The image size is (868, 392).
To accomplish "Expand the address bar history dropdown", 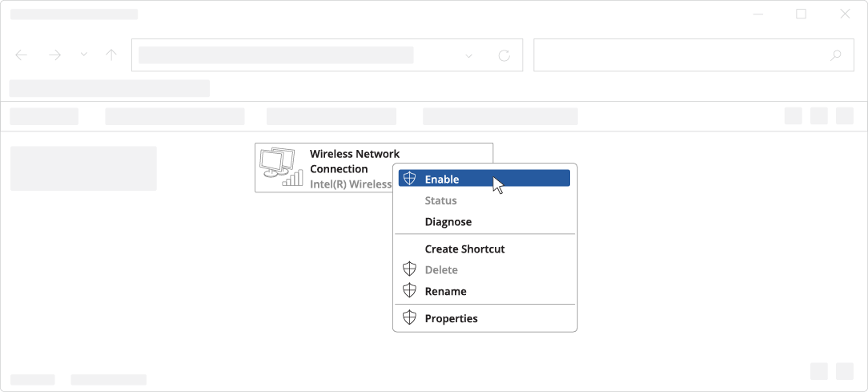I will tap(469, 55).
